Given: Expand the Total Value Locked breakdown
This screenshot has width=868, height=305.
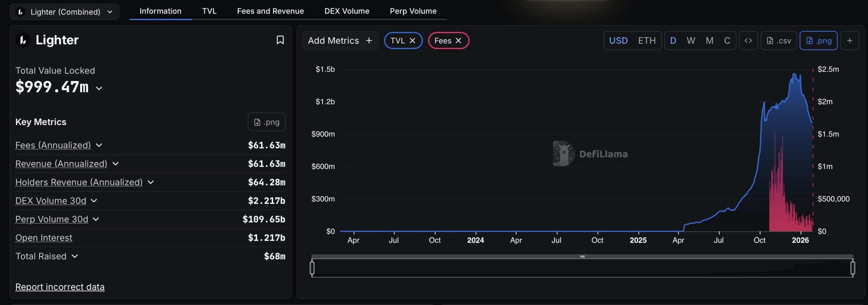Looking at the screenshot, I should [99, 88].
